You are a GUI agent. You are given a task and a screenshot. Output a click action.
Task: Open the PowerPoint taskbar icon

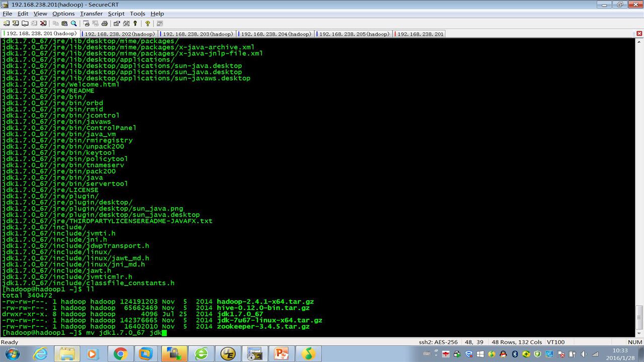pos(281,354)
